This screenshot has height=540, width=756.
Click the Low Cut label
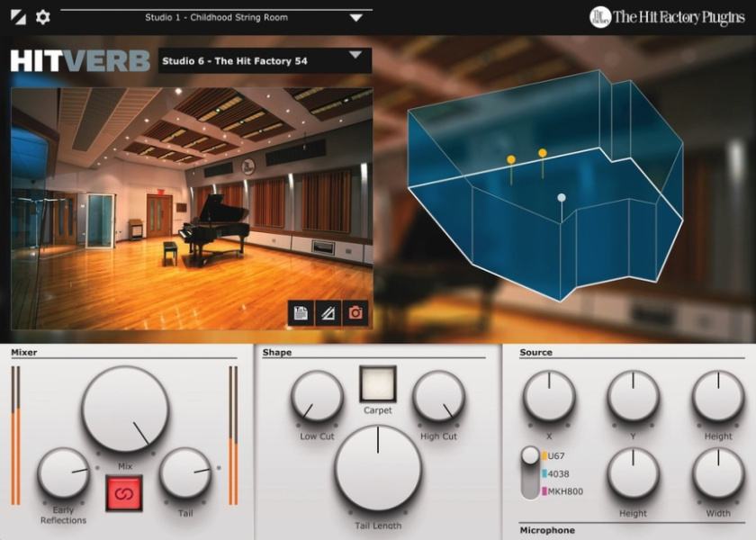tap(317, 436)
